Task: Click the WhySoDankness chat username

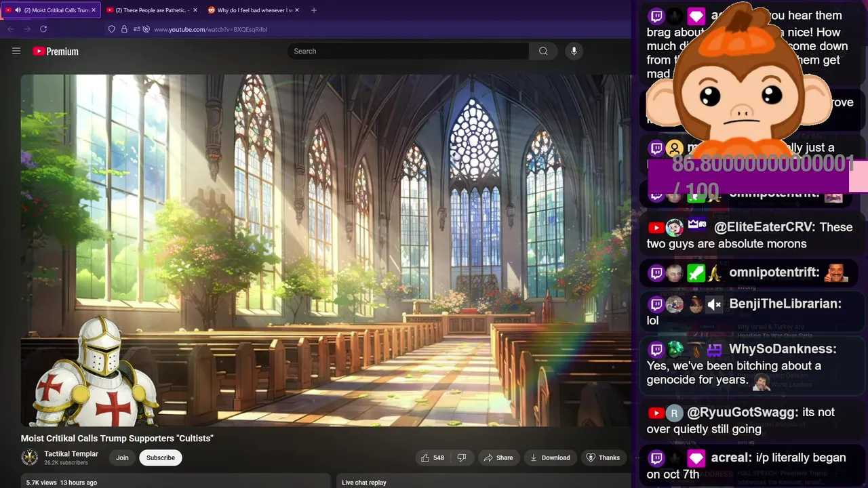Action: click(x=783, y=349)
